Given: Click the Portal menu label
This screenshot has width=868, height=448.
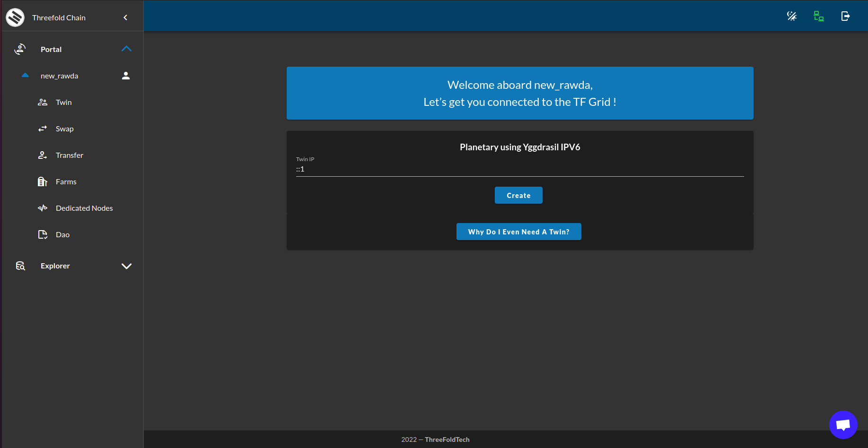Looking at the screenshot, I should pos(51,49).
